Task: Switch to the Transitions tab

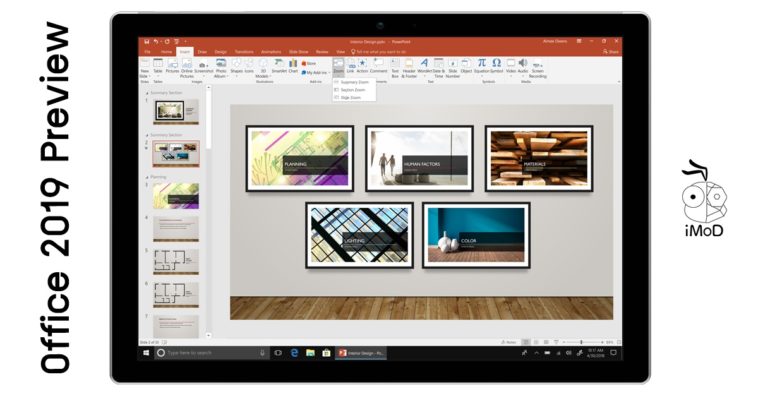Action: click(244, 52)
